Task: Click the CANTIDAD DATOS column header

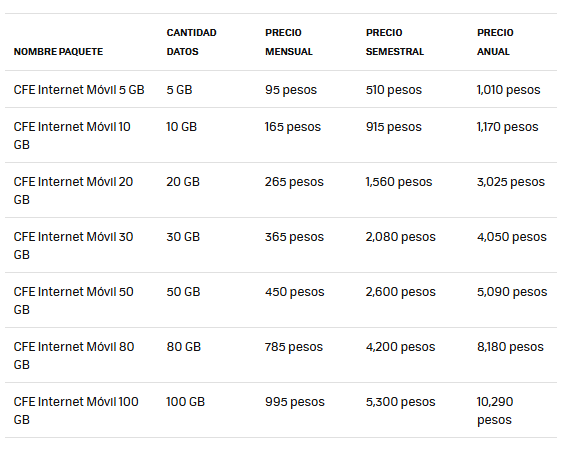Action: pos(192,42)
